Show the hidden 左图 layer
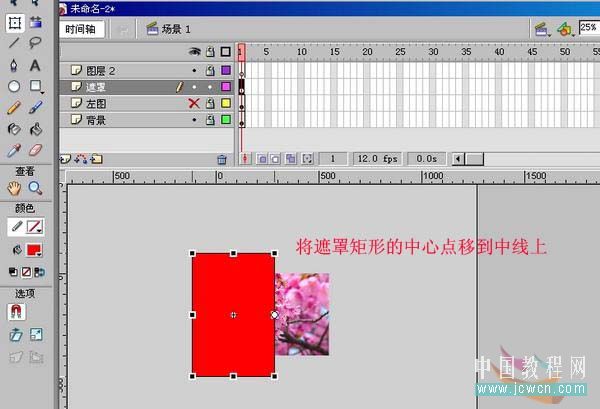Image resolution: width=600 pixels, height=409 pixels. point(194,103)
